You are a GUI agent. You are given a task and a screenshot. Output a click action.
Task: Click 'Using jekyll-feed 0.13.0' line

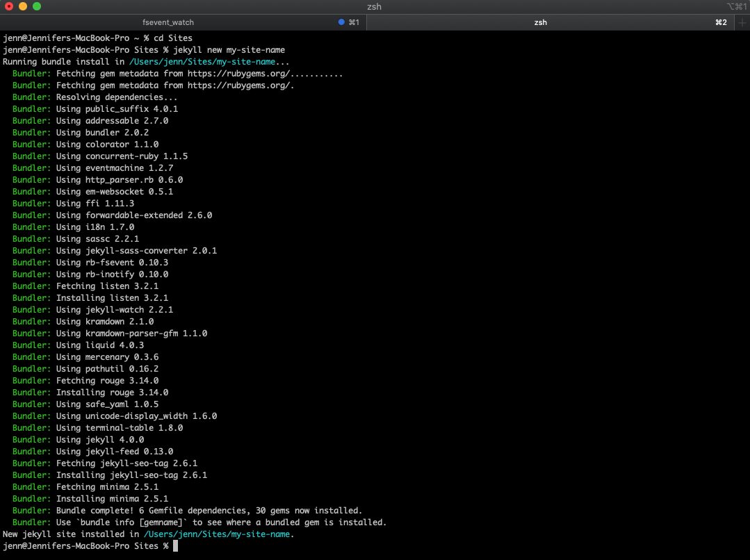(x=114, y=451)
